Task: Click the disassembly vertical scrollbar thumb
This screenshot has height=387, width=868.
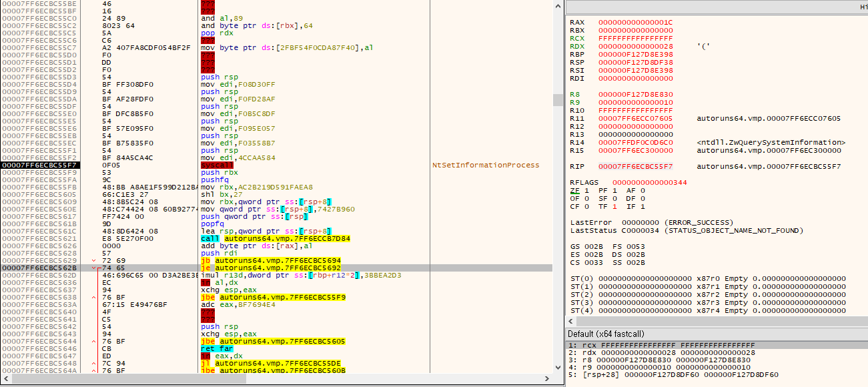Action: point(557,100)
